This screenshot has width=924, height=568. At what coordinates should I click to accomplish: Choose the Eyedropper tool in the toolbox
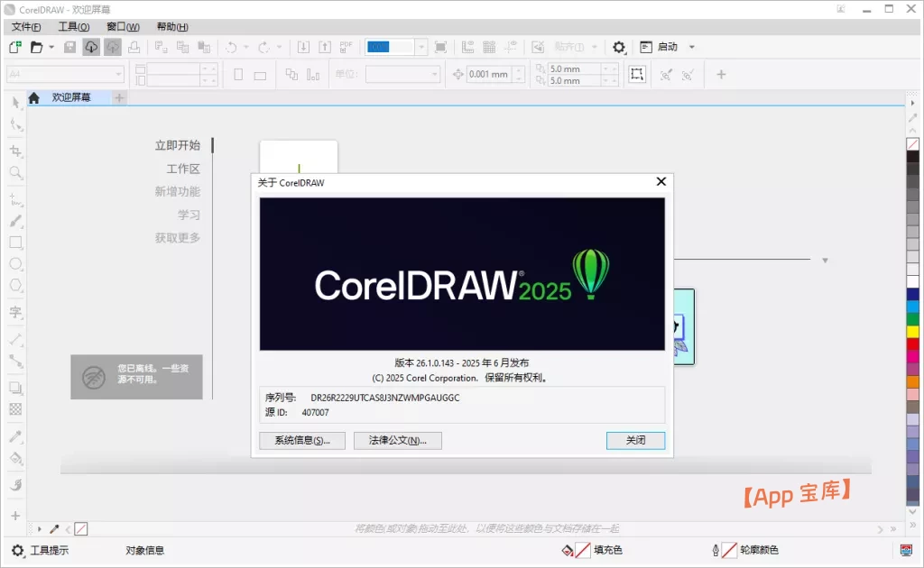(15, 436)
